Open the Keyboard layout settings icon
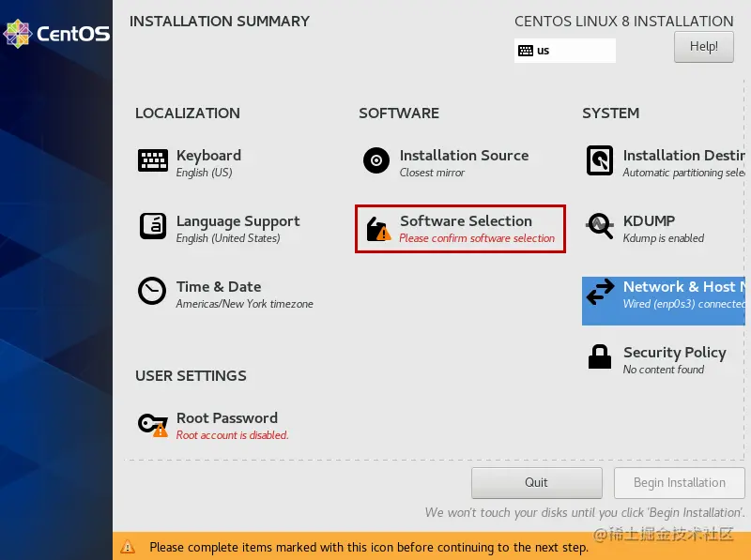751x560 pixels. coord(153,159)
